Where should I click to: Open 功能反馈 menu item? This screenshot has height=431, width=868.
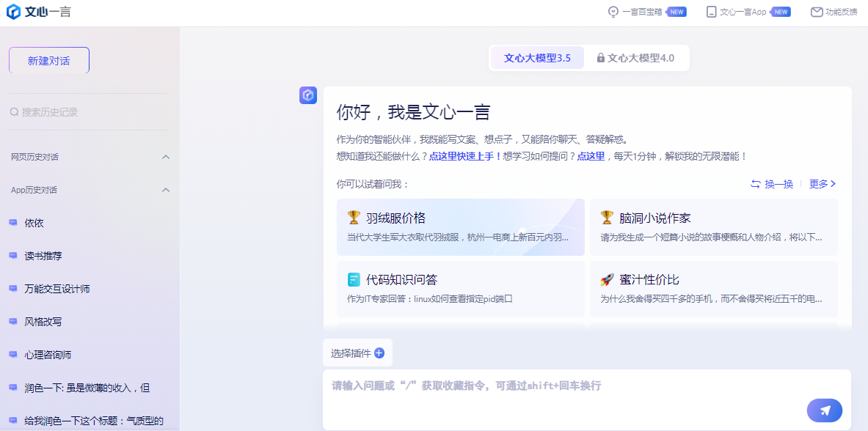[x=834, y=12]
